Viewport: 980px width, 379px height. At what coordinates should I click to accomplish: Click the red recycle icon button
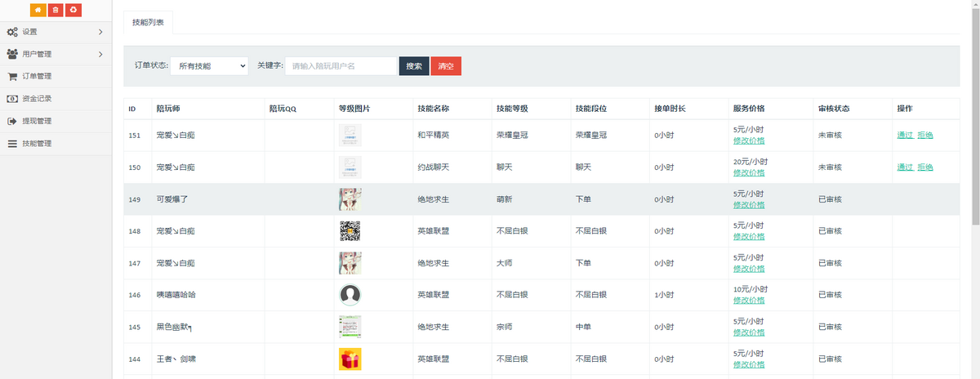73,10
